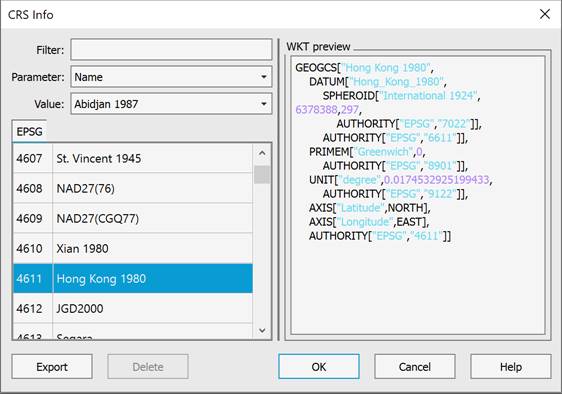
Task: Click code cell 4609
Action: tap(33, 218)
